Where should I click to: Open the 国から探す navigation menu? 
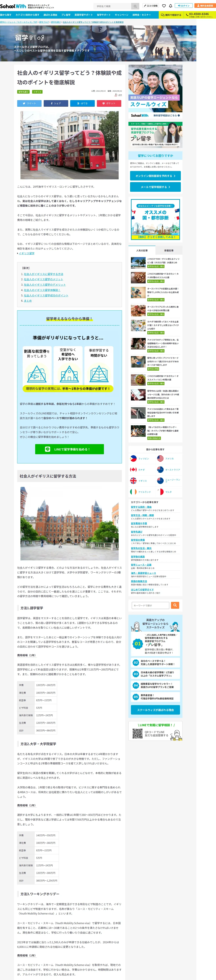click(6, 15)
